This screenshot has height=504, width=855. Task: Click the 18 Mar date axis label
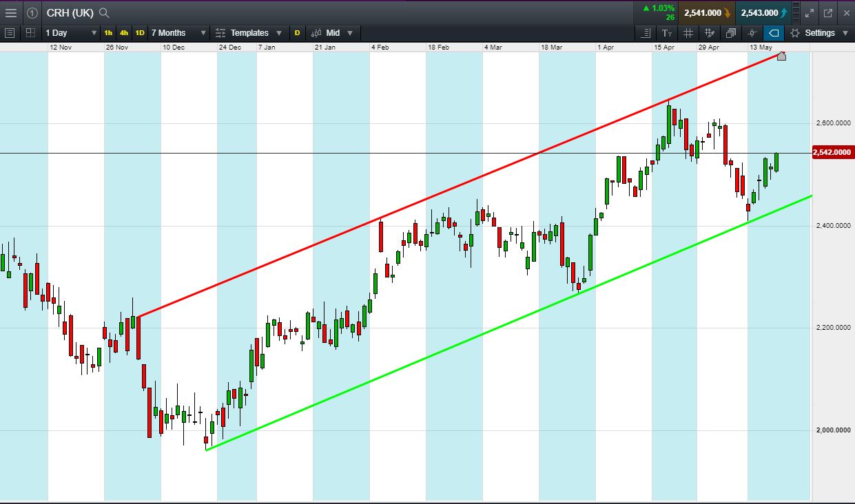pos(552,47)
